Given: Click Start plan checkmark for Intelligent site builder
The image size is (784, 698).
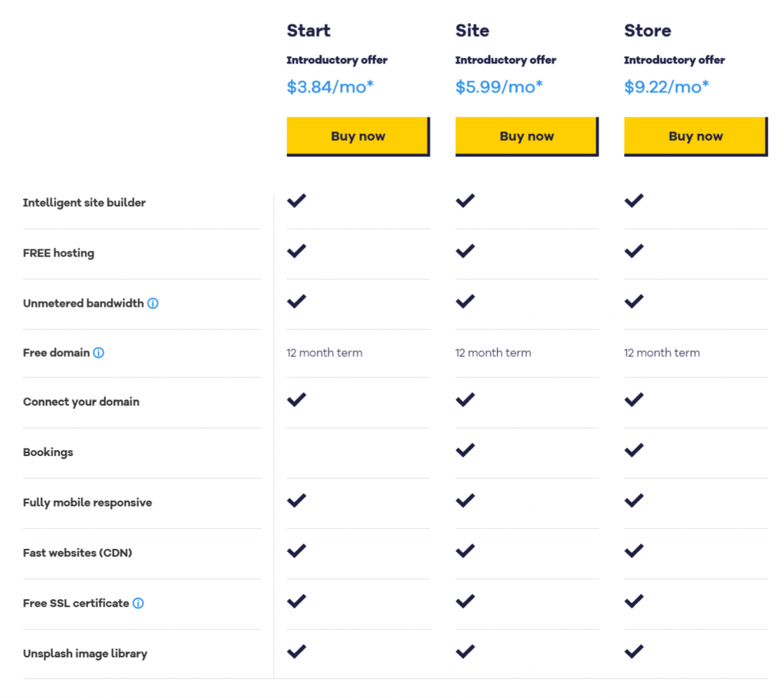Looking at the screenshot, I should (x=296, y=201).
